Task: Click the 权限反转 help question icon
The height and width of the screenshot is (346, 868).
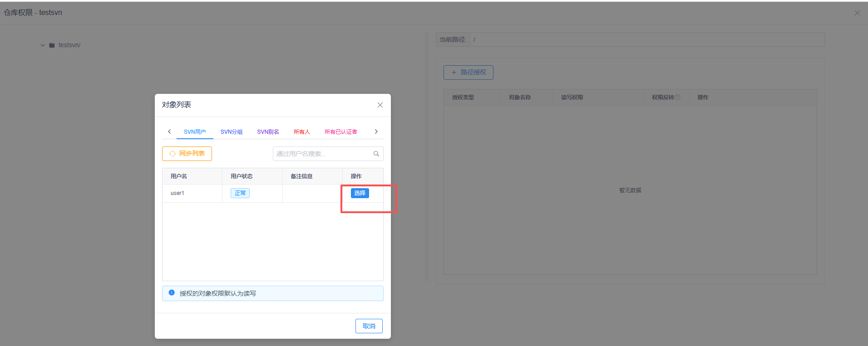Action: point(677,97)
